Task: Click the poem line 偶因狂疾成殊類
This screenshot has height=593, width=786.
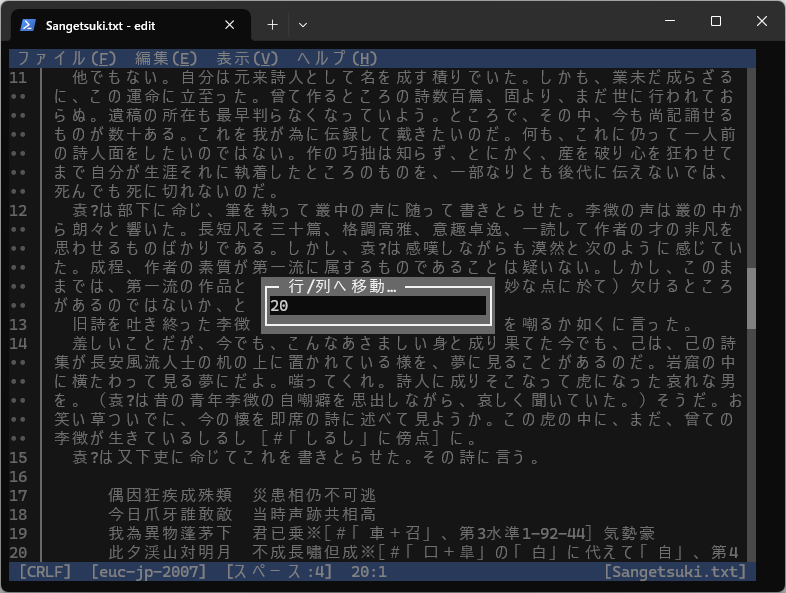Action: [170, 496]
